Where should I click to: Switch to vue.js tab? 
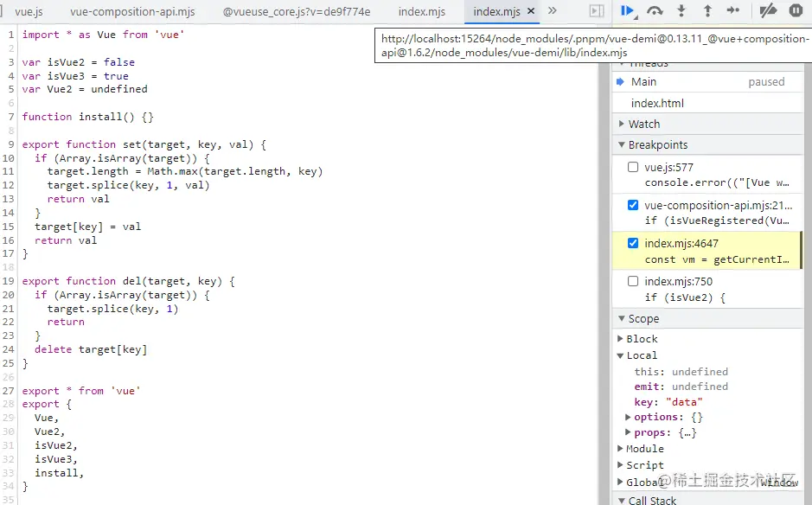point(29,11)
